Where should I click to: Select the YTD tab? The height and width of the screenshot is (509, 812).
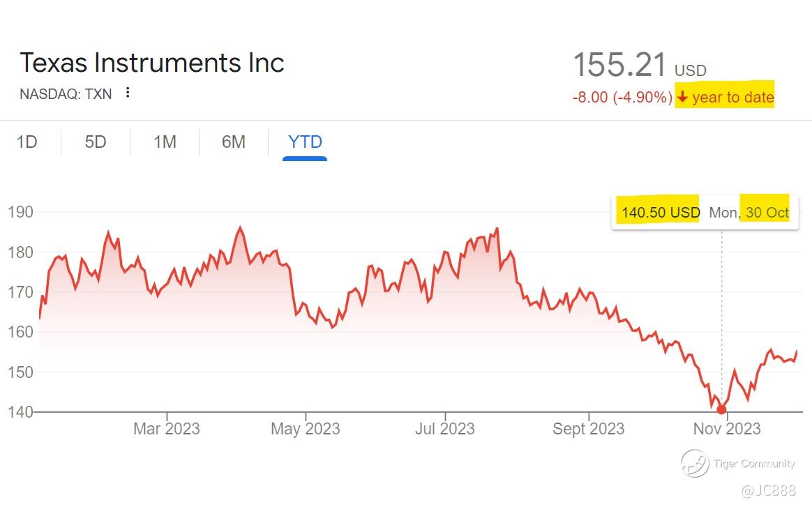point(305,142)
